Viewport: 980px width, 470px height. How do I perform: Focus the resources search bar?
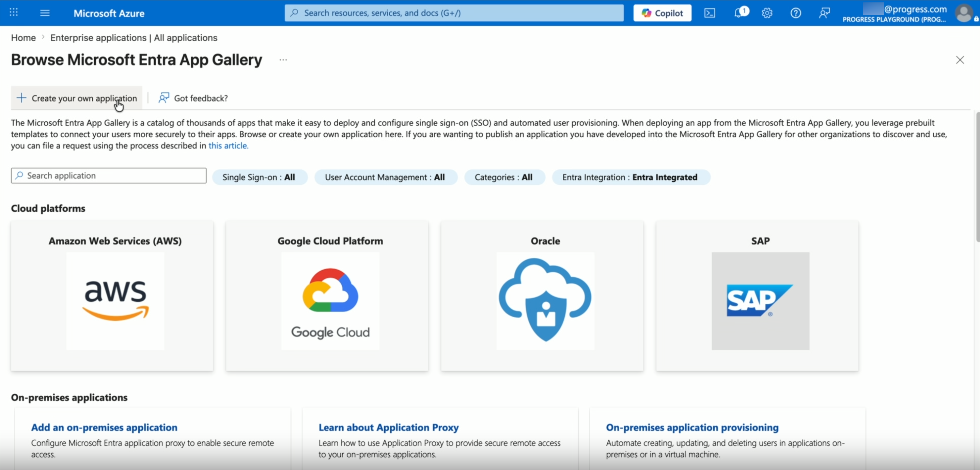coord(454,13)
